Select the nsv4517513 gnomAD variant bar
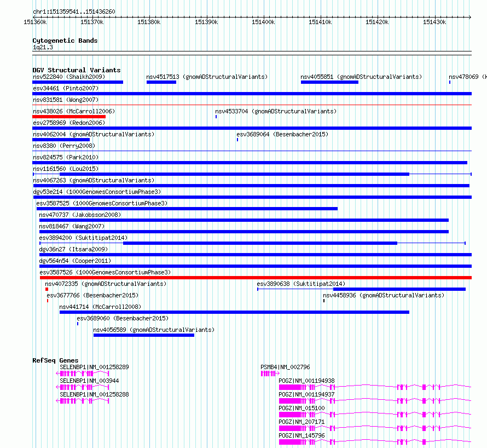 pyautogui.click(x=161, y=82)
